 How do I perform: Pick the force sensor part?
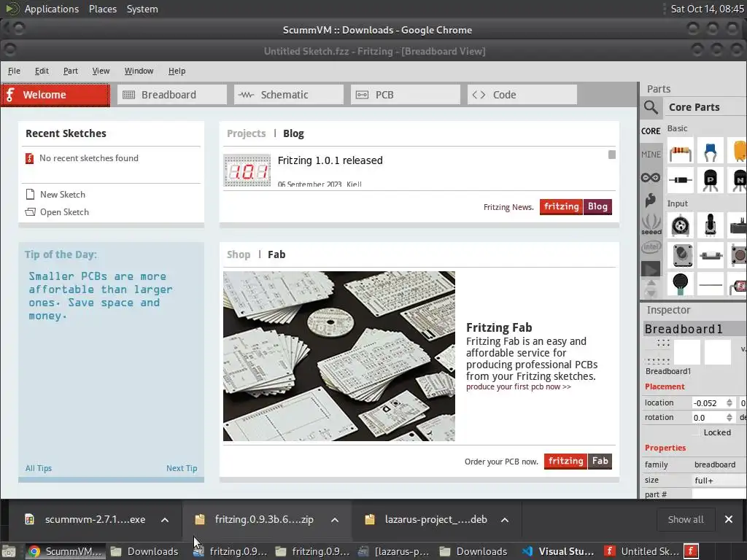[x=681, y=284]
